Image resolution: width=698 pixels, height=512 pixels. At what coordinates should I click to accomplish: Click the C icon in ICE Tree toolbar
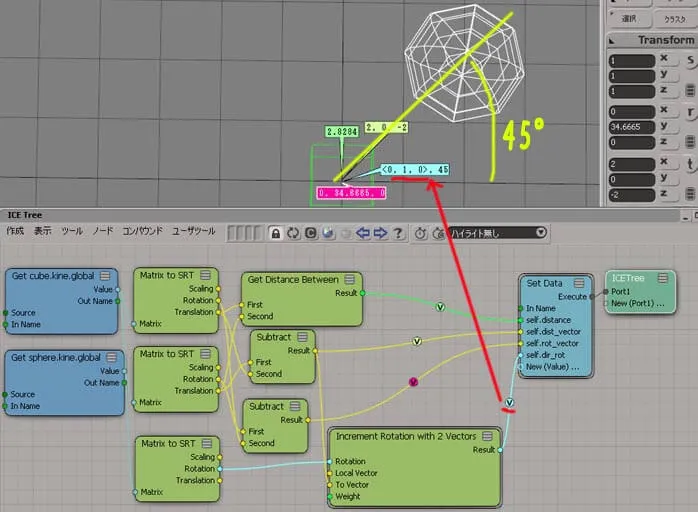(311, 233)
